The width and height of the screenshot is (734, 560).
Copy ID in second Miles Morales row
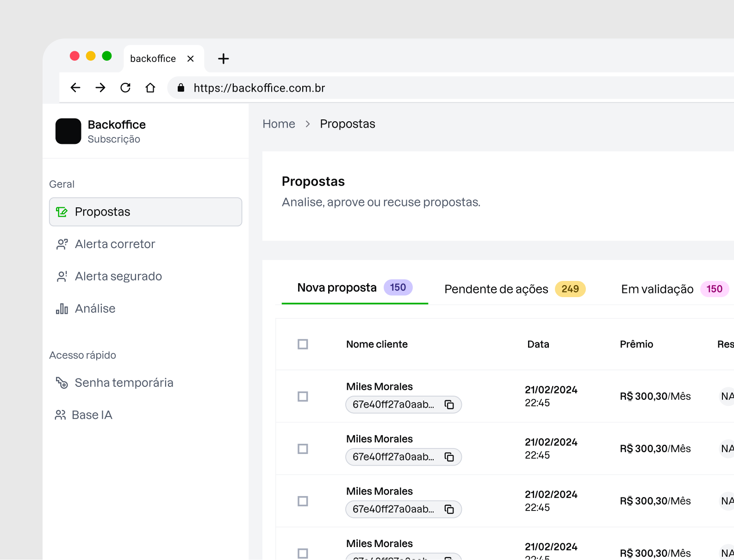pyautogui.click(x=449, y=457)
